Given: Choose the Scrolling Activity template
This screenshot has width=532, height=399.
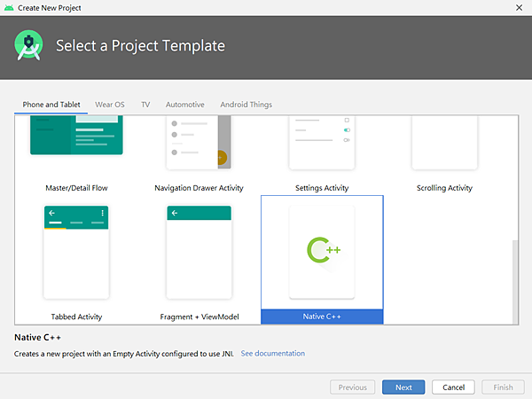Looking at the screenshot, I should (444, 151).
